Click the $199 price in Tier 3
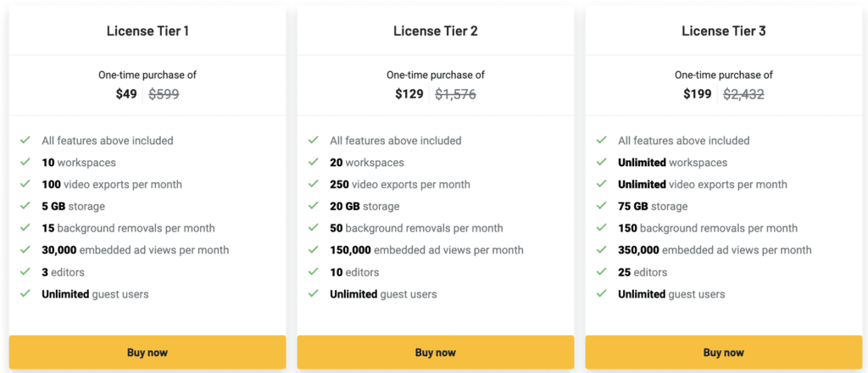 pos(698,94)
